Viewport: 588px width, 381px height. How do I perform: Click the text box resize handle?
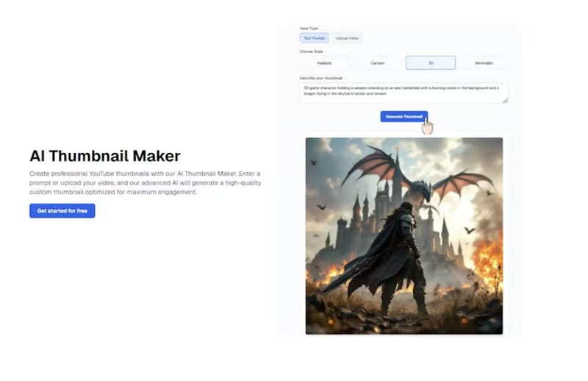pyautogui.click(x=505, y=100)
